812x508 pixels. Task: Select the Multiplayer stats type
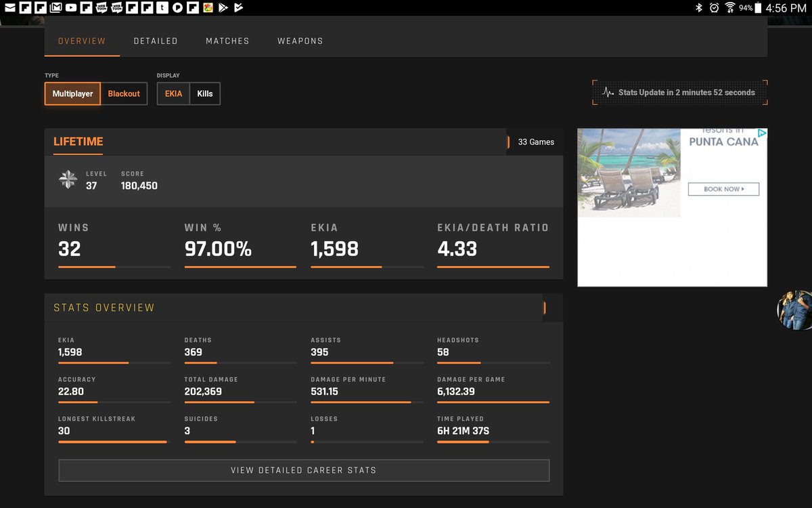pyautogui.click(x=72, y=93)
